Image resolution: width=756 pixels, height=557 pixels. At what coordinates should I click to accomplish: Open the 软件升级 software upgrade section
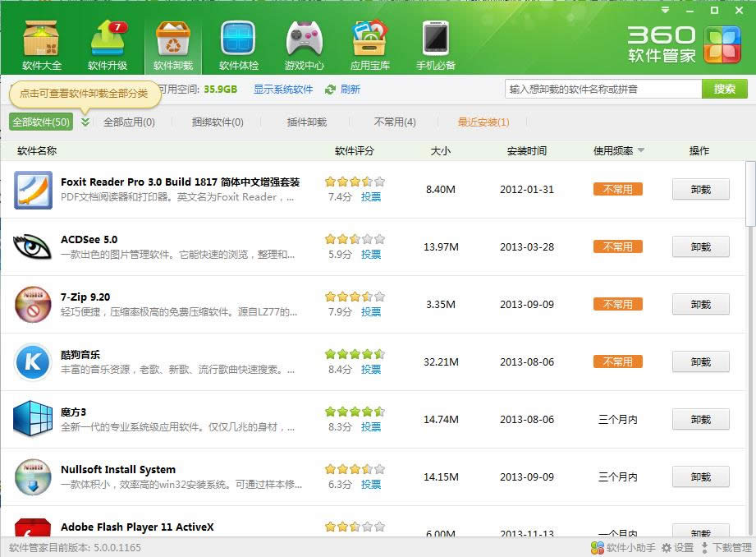pos(108,45)
